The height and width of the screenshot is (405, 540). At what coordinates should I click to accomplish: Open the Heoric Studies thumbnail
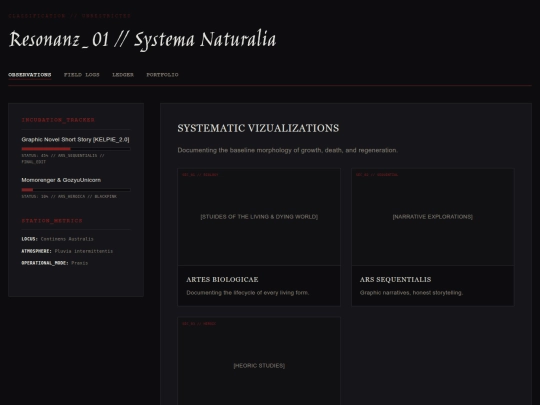pyautogui.click(x=259, y=361)
